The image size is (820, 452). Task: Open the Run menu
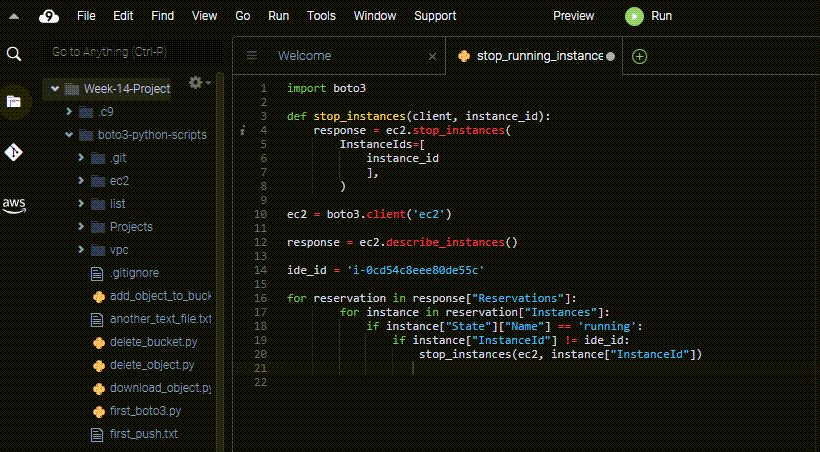279,16
